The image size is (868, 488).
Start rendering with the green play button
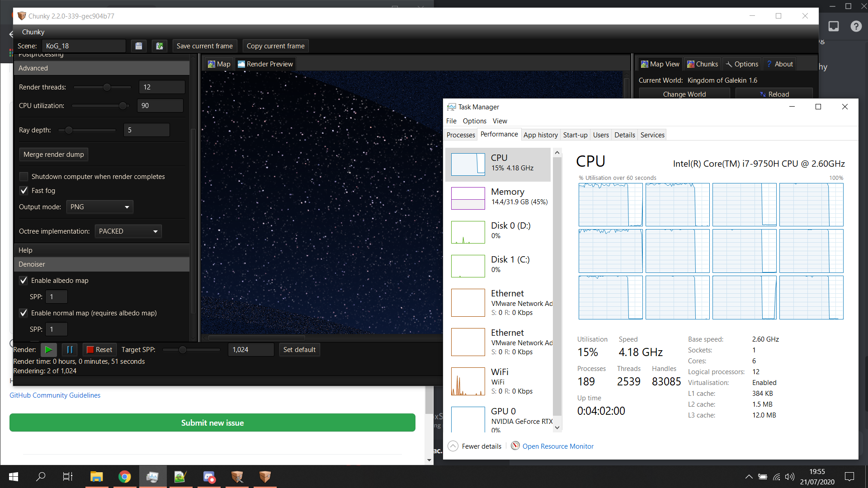[x=48, y=349]
